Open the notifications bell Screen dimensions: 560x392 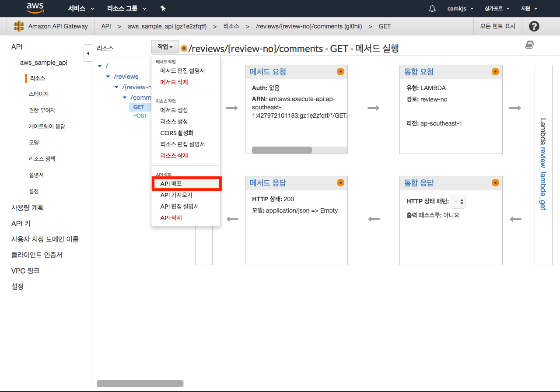click(432, 9)
